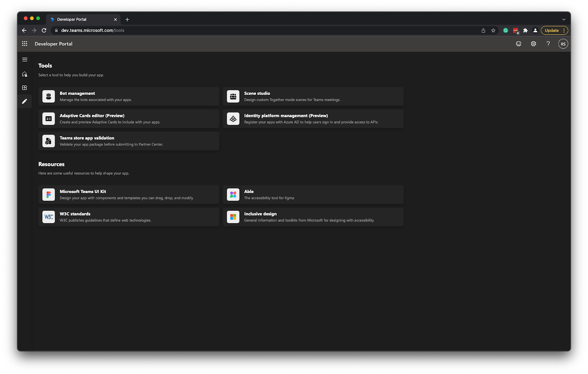588x374 pixels.
Task: Open a new browser tab
Action: (127, 19)
